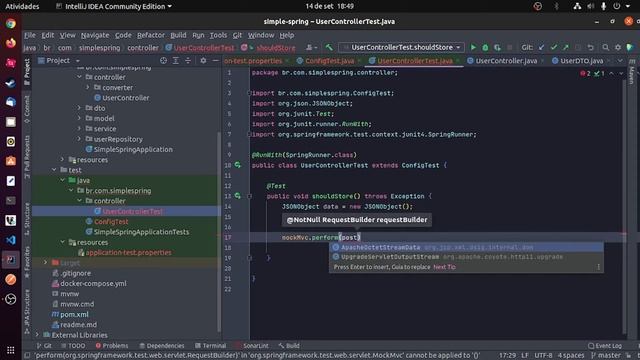The height and width of the screenshot is (360, 640).
Task: Open Firefox from the dock
Action: [11, 43]
